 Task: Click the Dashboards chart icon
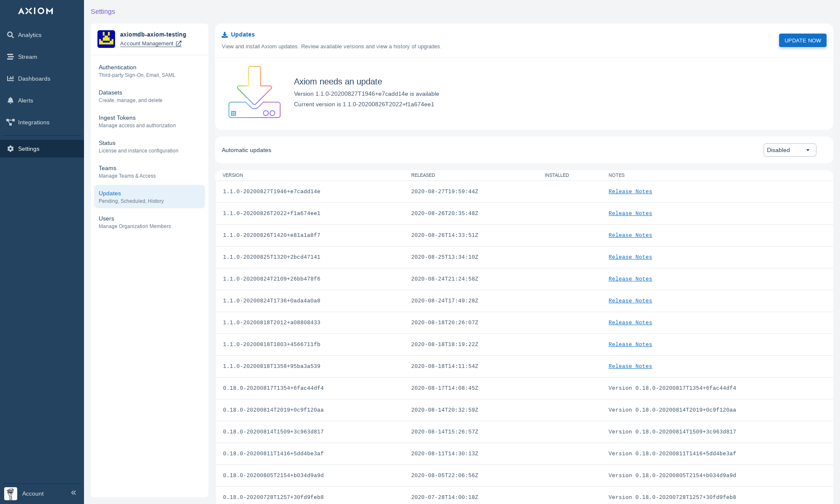click(x=10, y=79)
